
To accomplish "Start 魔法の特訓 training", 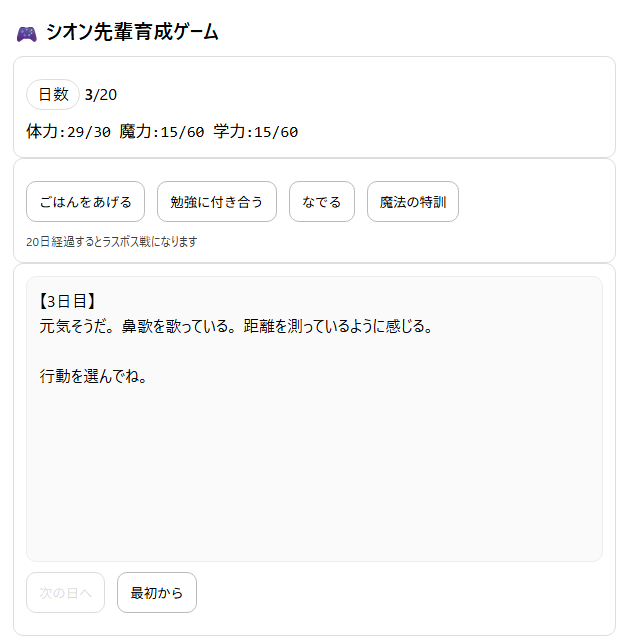I will (x=412, y=202).
